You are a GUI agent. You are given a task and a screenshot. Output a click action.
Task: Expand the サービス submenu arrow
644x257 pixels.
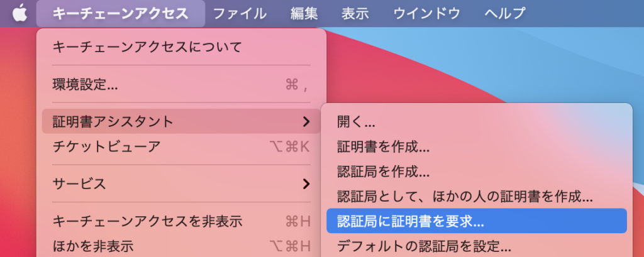click(x=306, y=184)
